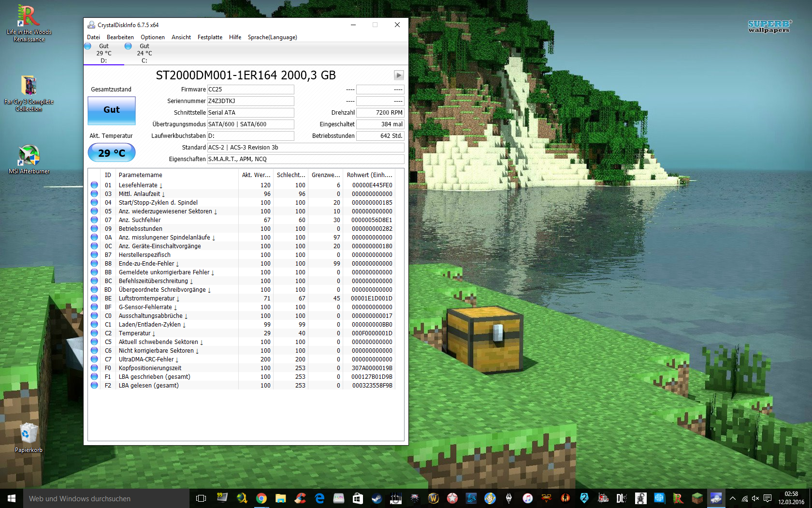812x508 pixels.
Task: Open the Sprache(Language) menu
Action: pos(272,37)
